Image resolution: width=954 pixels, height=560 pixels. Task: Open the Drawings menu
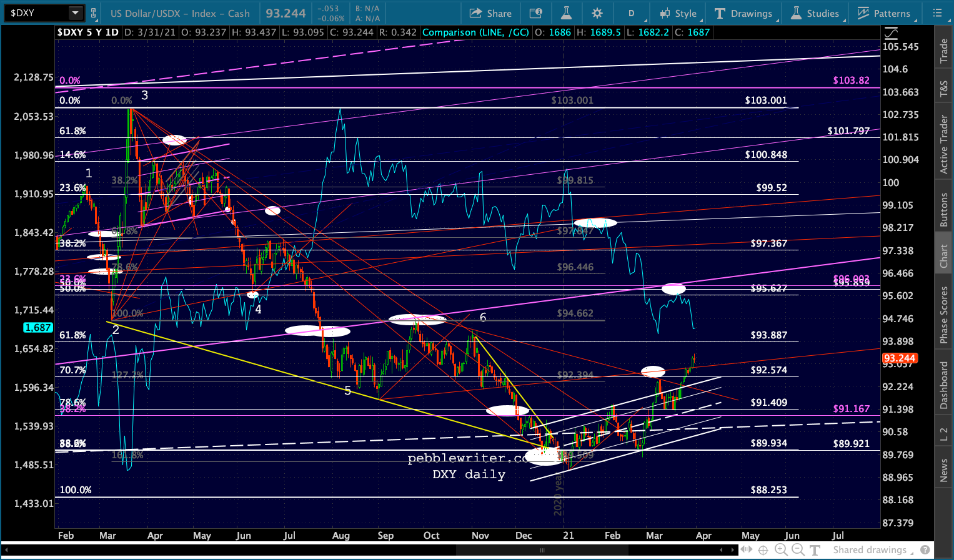743,13
